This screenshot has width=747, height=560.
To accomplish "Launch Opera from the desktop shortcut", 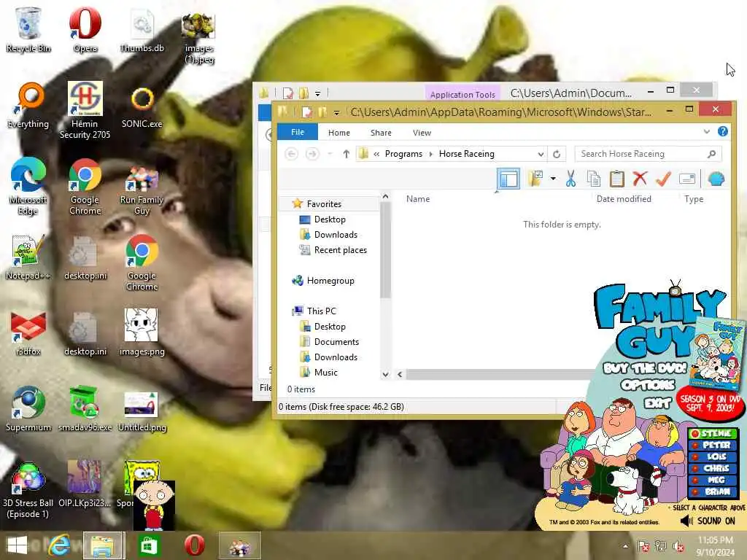I will tap(85, 29).
